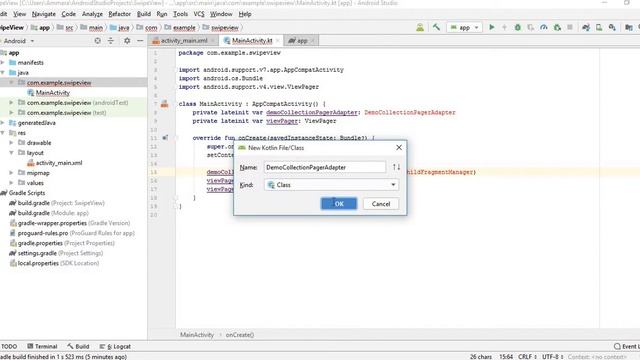Image resolution: width=640 pixels, height=360 pixels.
Task: Open the app run configuration dropdown
Action: click(x=465, y=27)
